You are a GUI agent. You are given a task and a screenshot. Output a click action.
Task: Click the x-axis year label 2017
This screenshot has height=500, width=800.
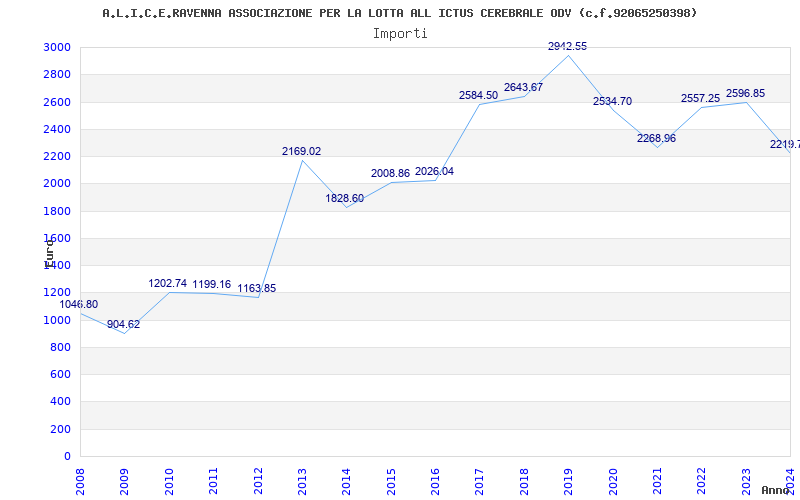(x=480, y=482)
